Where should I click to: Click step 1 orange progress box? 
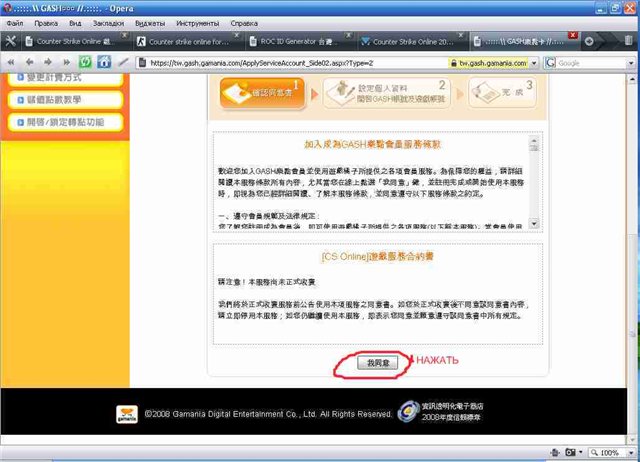click(x=262, y=93)
